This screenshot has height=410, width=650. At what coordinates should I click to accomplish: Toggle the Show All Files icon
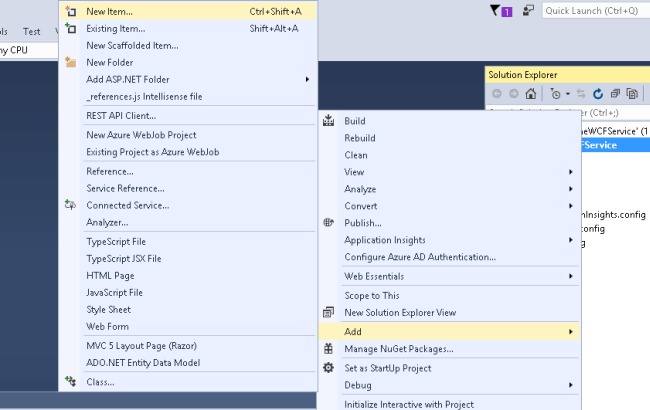[x=632, y=94]
